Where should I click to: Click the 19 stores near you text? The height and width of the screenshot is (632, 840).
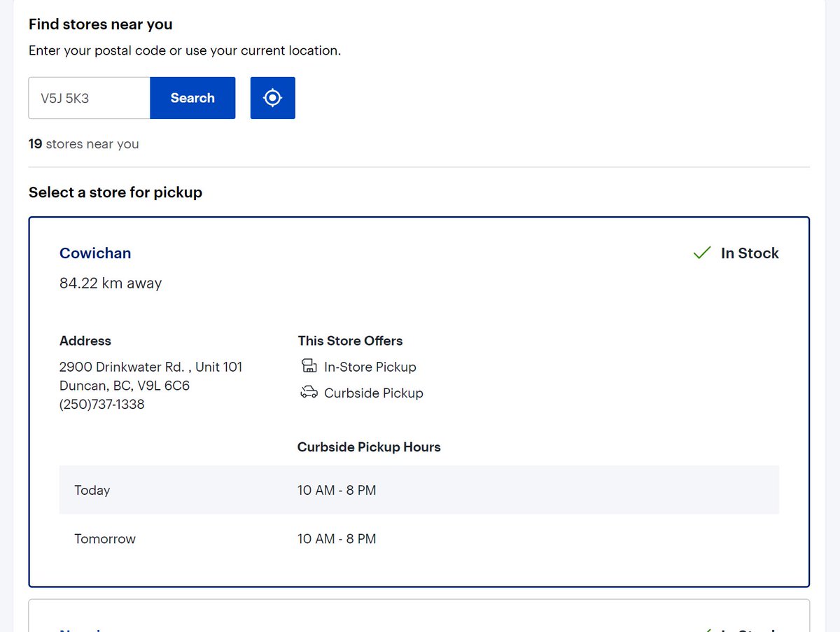click(84, 144)
